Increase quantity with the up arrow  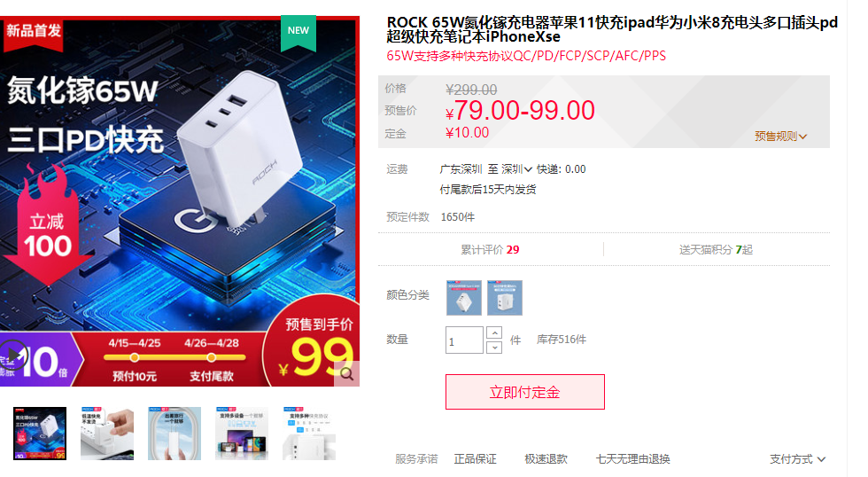(x=494, y=332)
